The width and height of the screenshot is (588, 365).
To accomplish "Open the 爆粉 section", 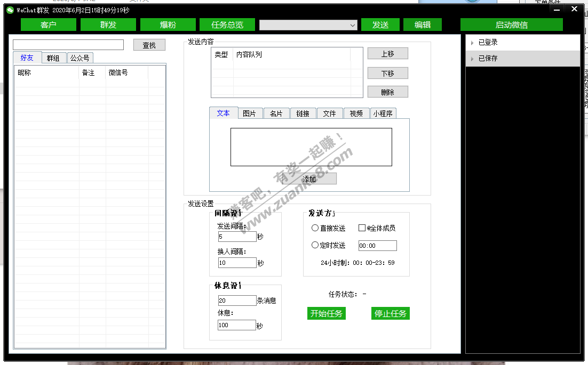I will [x=168, y=25].
